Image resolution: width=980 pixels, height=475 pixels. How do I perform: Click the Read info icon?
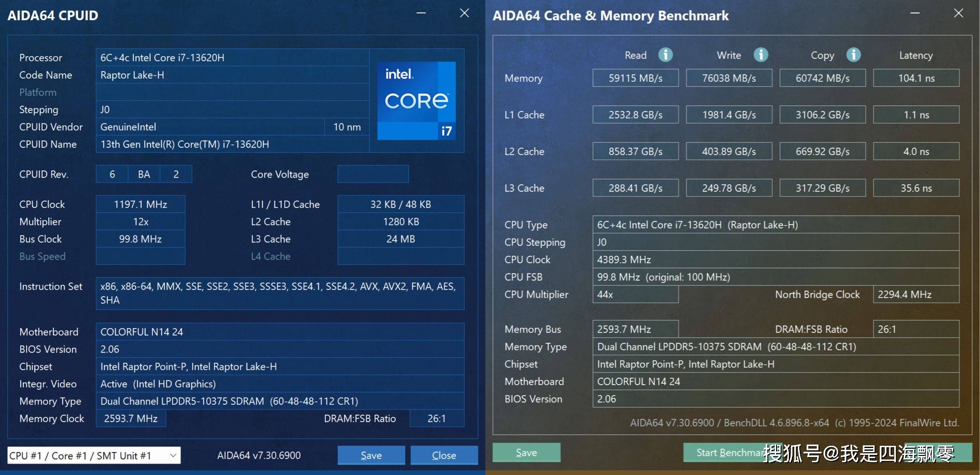tap(665, 55)
